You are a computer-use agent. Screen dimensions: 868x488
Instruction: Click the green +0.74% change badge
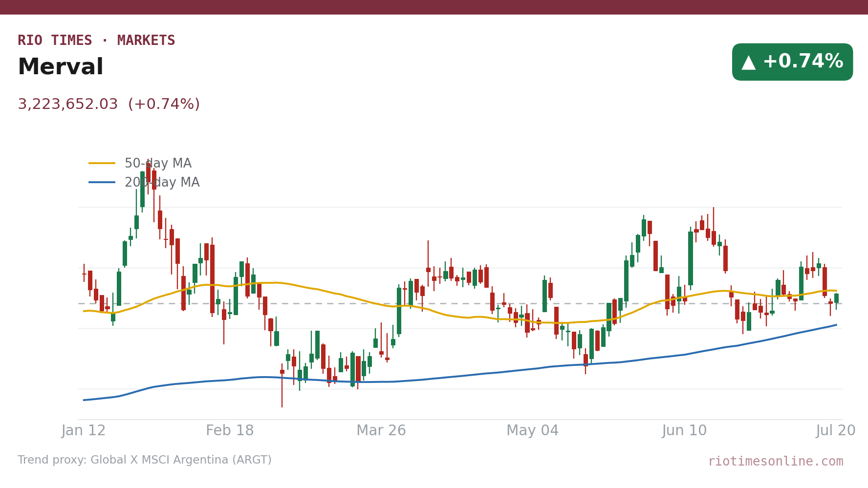click(x=792, y=62)
